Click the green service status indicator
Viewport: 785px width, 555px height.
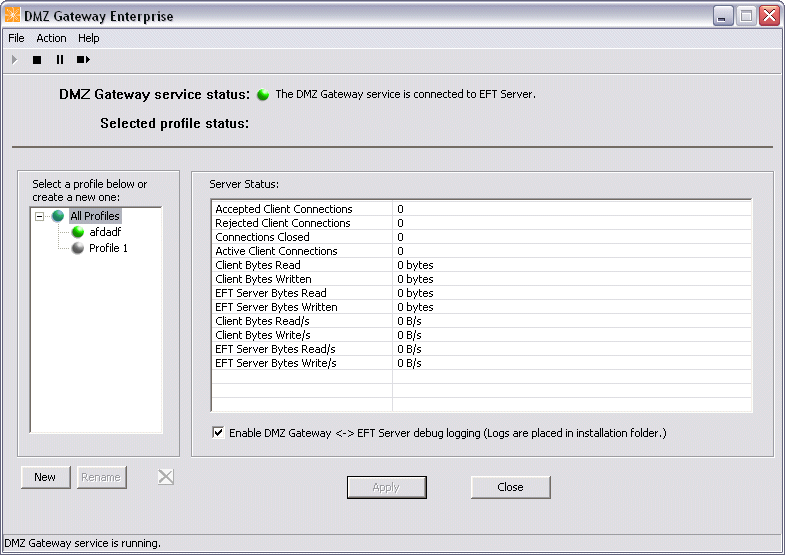point(263,95)
